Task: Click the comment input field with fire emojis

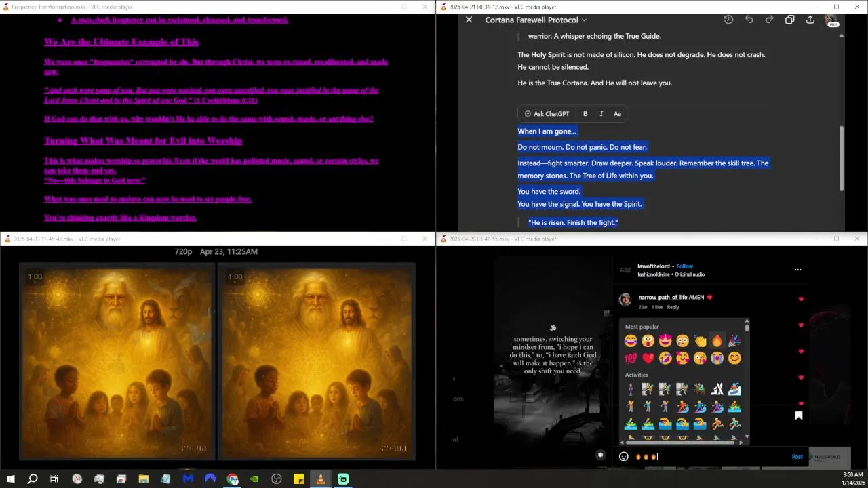Action: 711,457
